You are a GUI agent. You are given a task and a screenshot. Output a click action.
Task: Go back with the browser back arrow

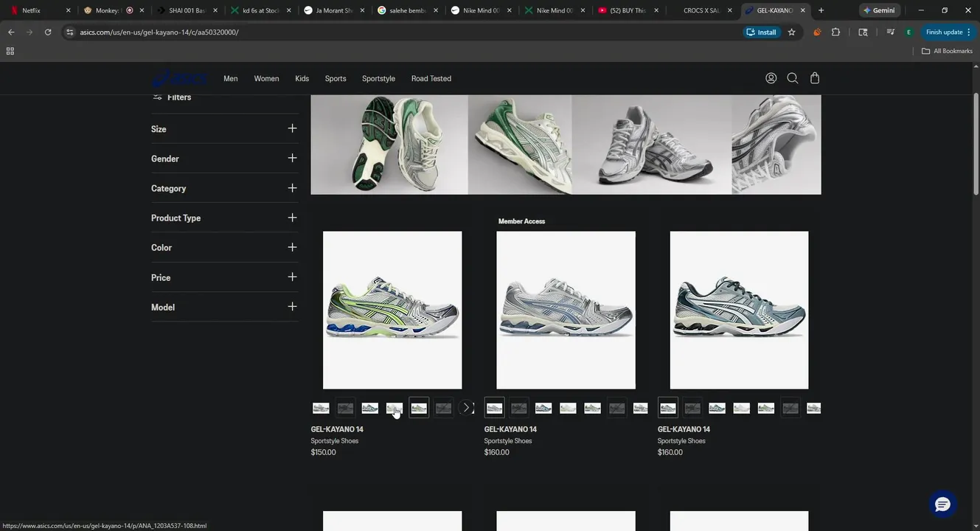pyautogui.click(x=11, y=32)
